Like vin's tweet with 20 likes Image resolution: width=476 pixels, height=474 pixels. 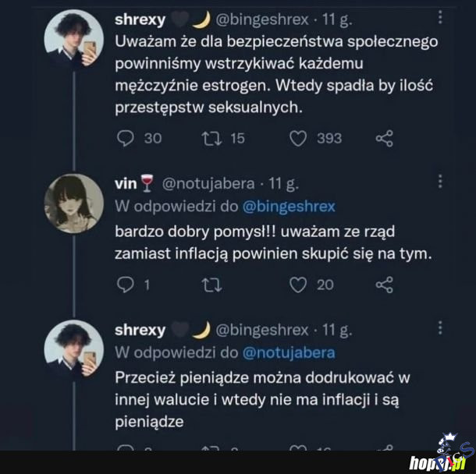tap(298, 285)
